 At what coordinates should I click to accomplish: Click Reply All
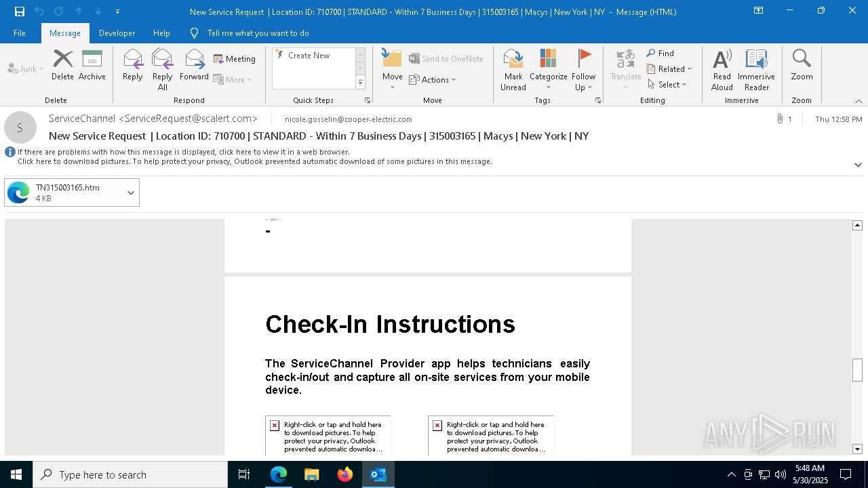[163, 70]
